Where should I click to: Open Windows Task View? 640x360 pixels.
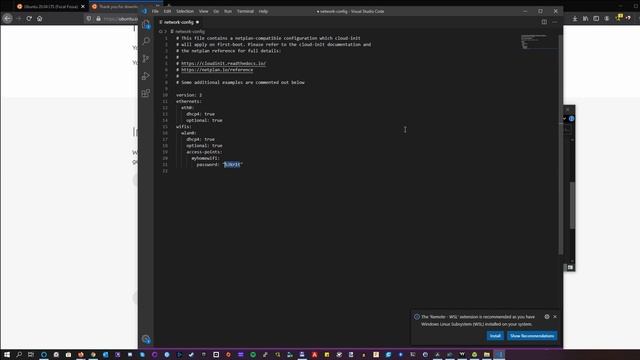[31, 354]
